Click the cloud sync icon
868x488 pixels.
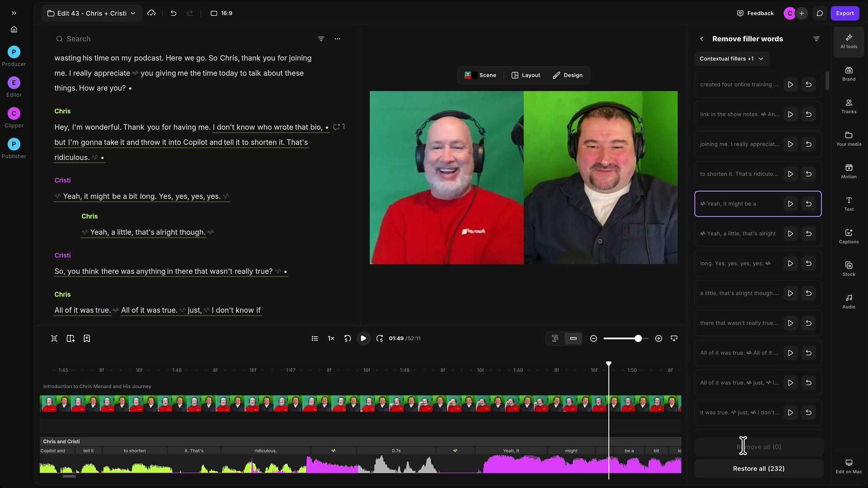coord(151,13)
